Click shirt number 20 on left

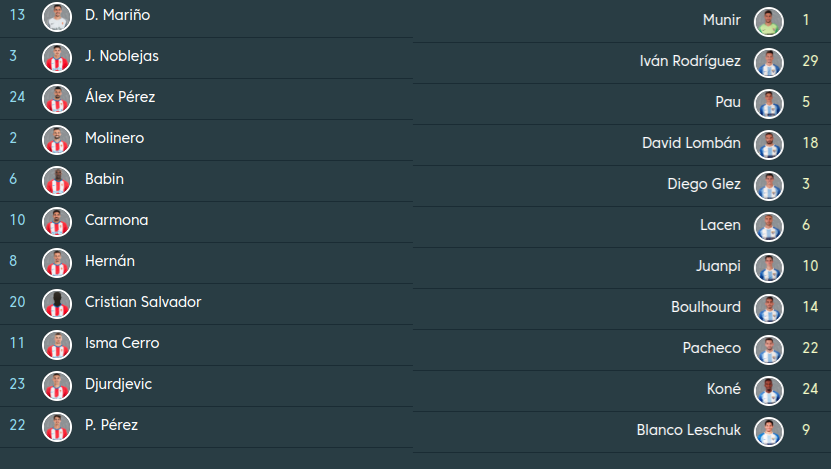pos(17,302)
